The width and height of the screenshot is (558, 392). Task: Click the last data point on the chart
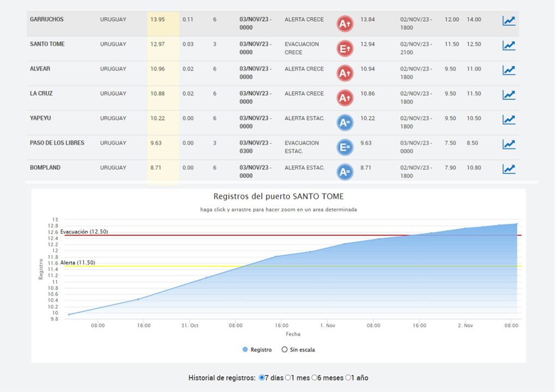[x=517, y=224]
